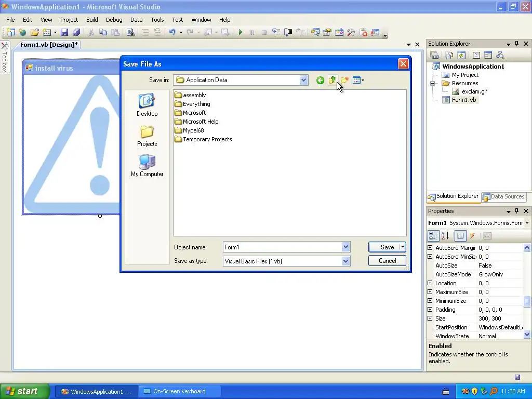This screenshot has height=399, width=532.
Task: Open the Tools menu
Action: coord(157,20)
